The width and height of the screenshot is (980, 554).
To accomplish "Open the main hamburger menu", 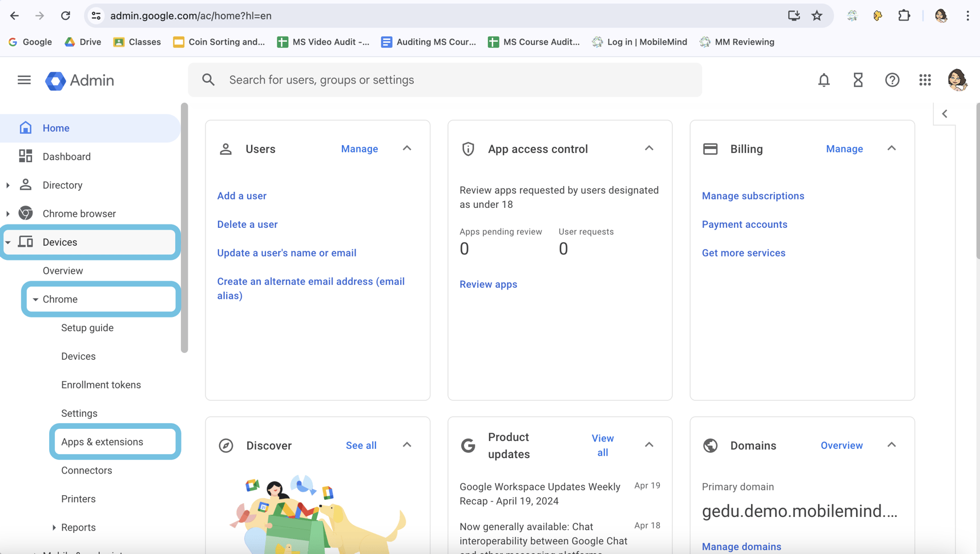I will [x=24, y=80].
